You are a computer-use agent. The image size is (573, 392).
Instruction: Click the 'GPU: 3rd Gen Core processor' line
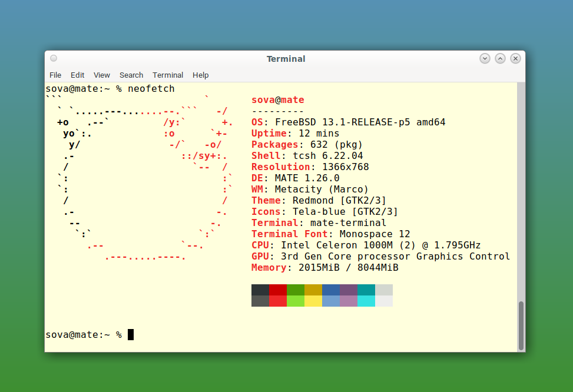pyautogui.click(x=380, y=257)
